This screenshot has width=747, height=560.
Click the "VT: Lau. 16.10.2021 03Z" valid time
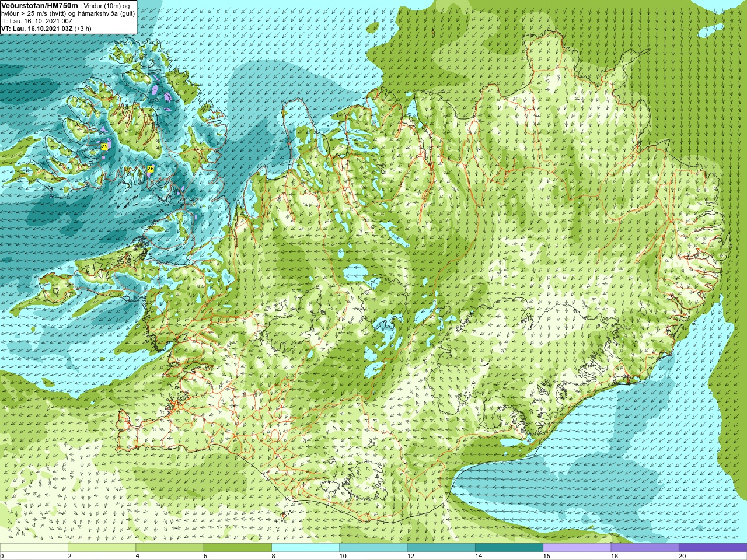coord(36,29)
